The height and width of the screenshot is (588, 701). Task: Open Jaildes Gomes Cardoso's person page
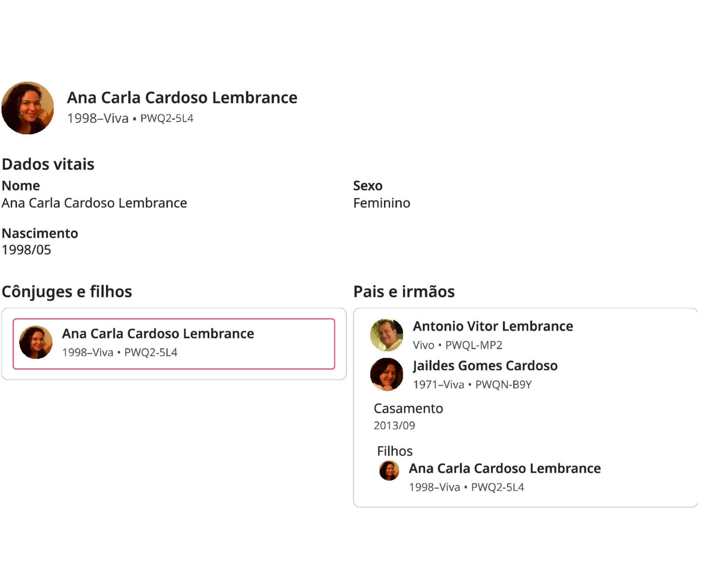click(x=485, y=365)
